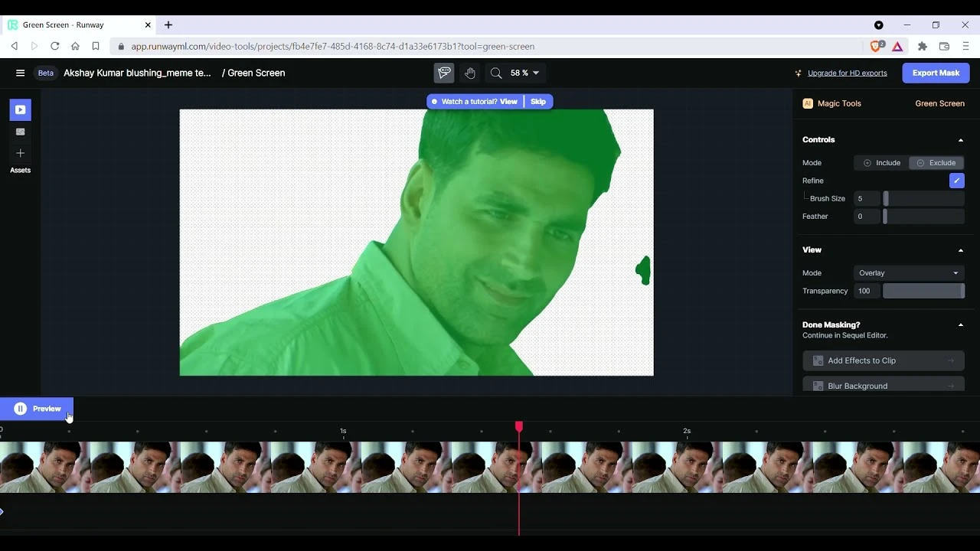
Task: Click the Export Mask button
Action: click(x=936, y=73)
